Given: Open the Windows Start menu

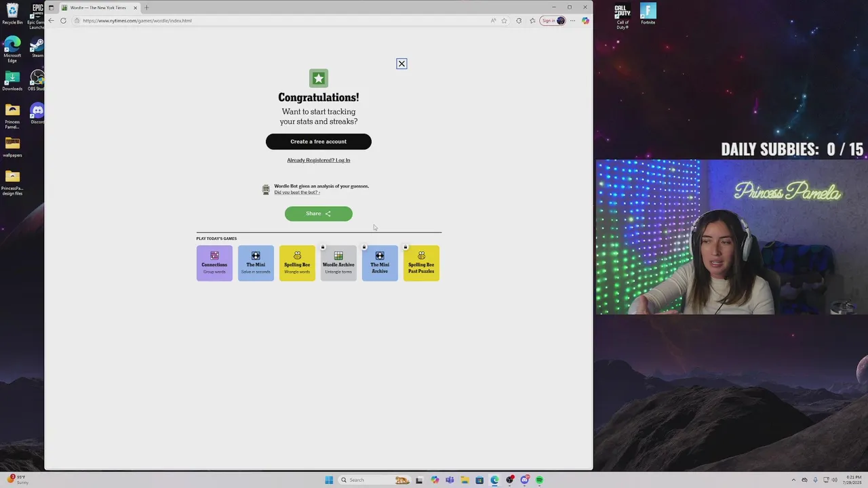Looking at the screenshot, I should pos(329,480).
